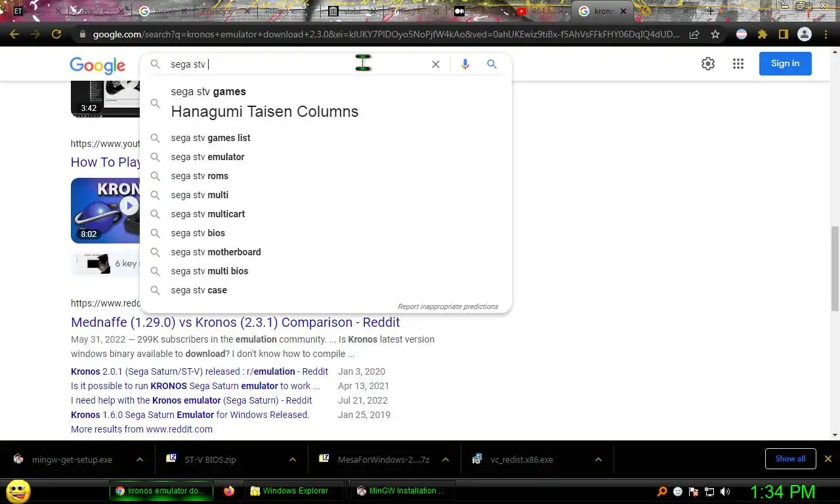Click the 1:34 PM taskbar clock
840x504 pixels.
pos(782,492)
